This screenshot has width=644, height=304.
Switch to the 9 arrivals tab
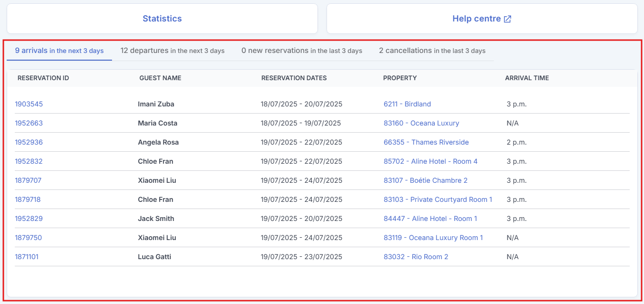59,51
